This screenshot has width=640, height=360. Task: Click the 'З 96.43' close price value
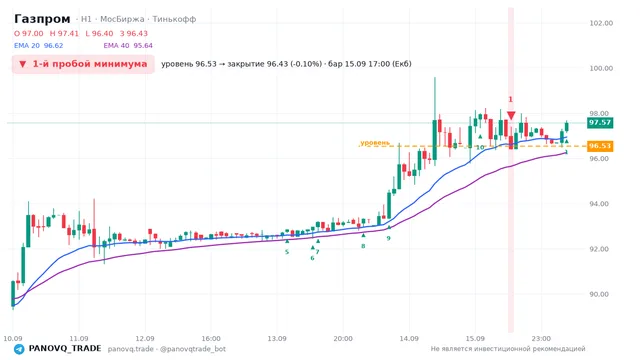[134, 33]
